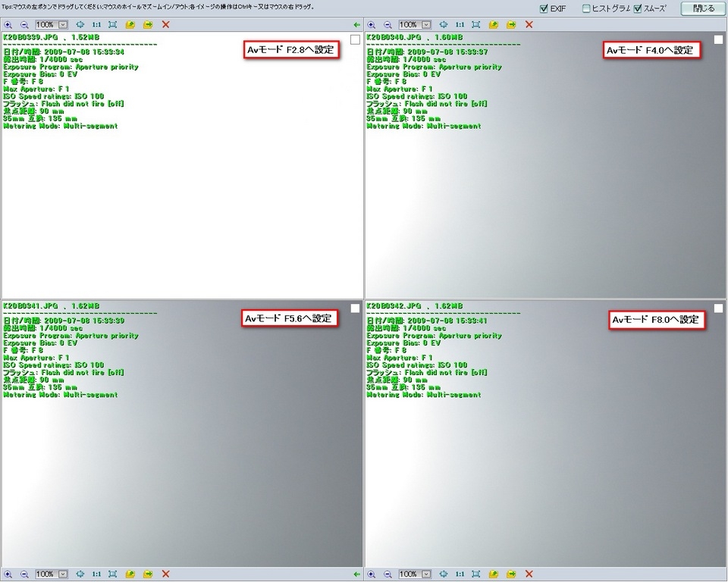728x582 pixels.
Task: Move K20B0341.JPG to a folder
Action: (x=148, y=574)
